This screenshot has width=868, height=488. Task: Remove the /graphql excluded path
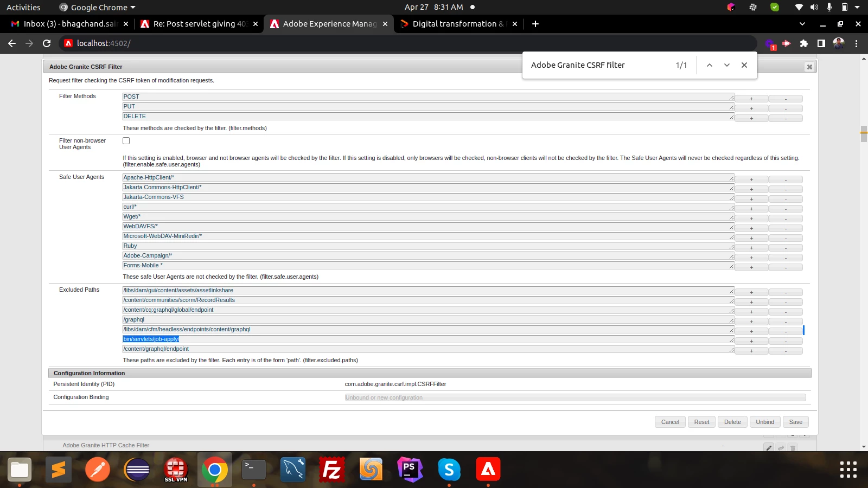point(786,322)
